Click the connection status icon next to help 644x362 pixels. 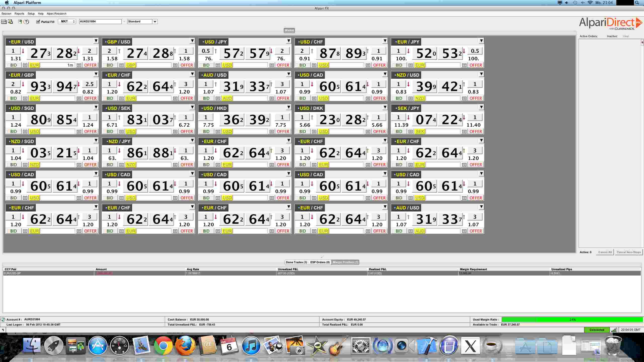click(x=20, y=22)
